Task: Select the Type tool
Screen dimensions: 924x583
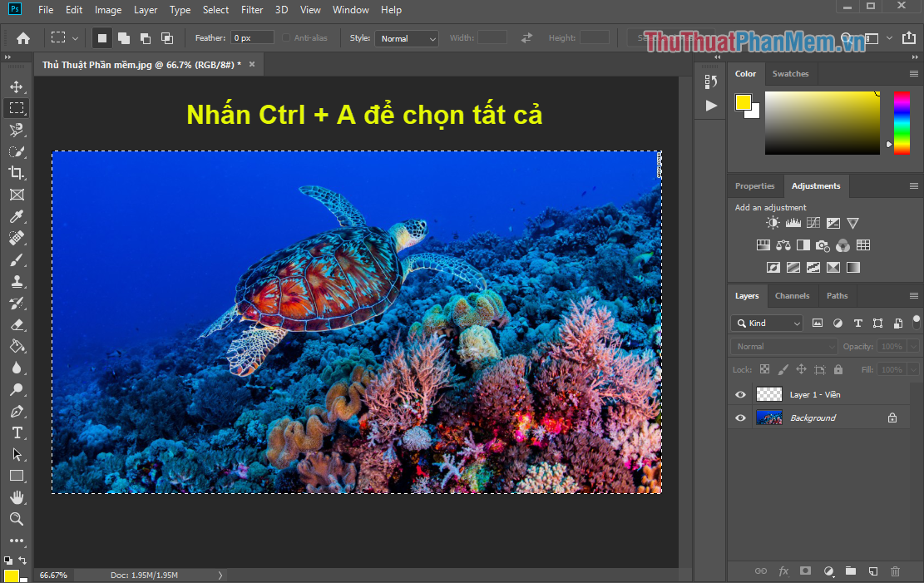Action: pos(17,432)
